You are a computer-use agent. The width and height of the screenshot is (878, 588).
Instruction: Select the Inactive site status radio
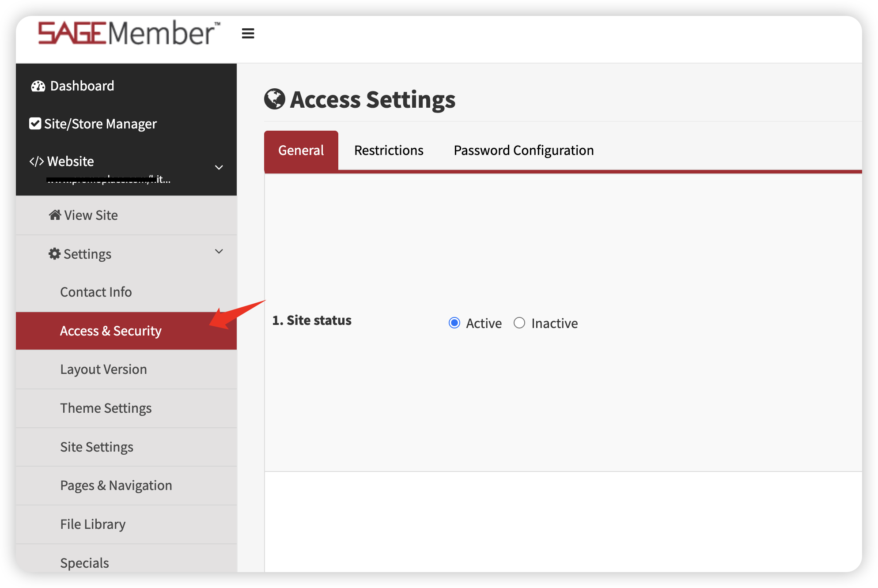(519, 323)
